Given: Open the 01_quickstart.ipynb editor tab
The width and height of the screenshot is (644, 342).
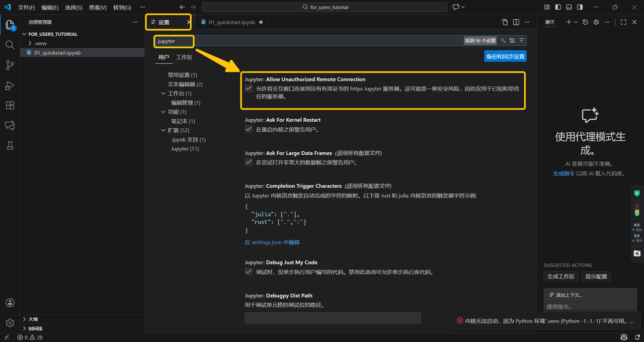Looking at the screenshot, I should [231, 22].
